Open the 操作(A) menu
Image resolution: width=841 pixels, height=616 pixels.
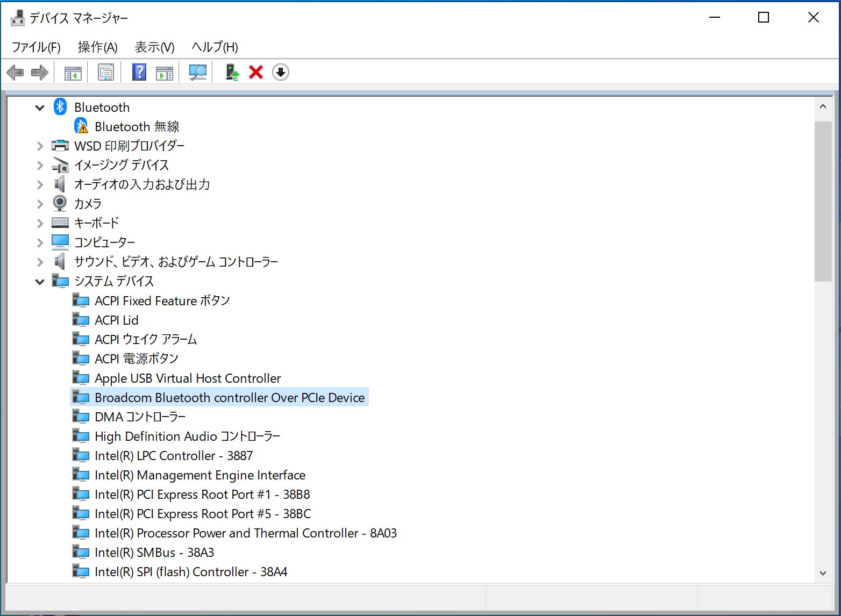(x=97, y=47)
